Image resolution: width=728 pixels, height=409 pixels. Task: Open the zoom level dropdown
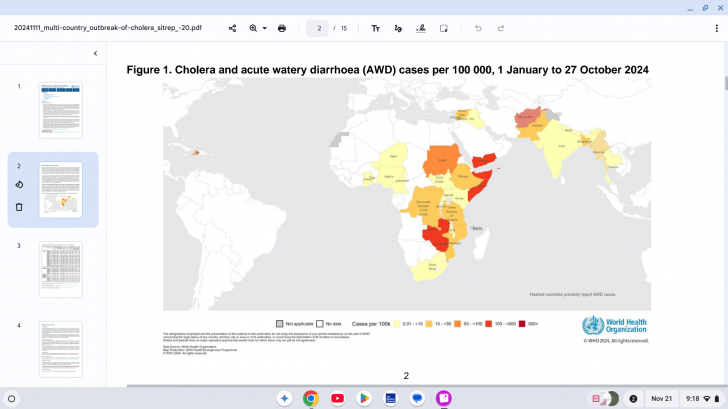[258, 28]
